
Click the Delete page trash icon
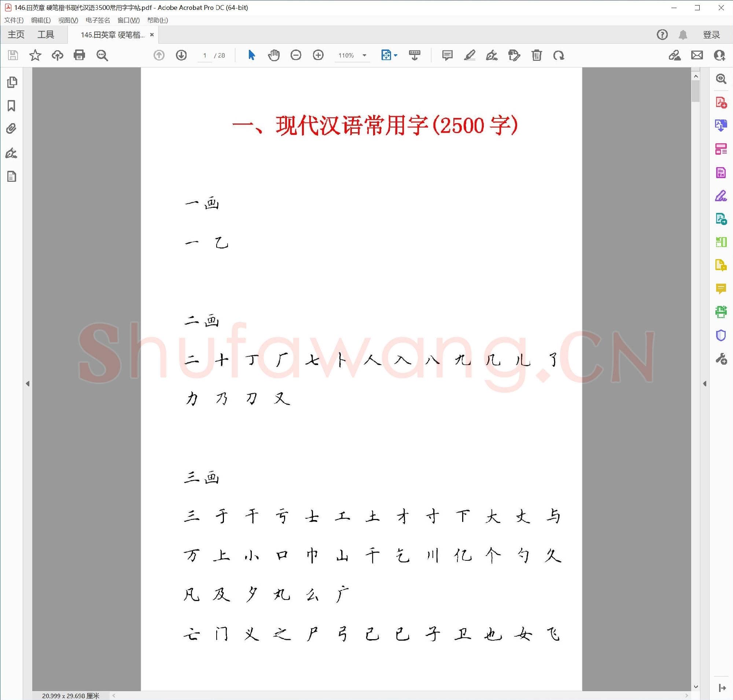point(537,55)
